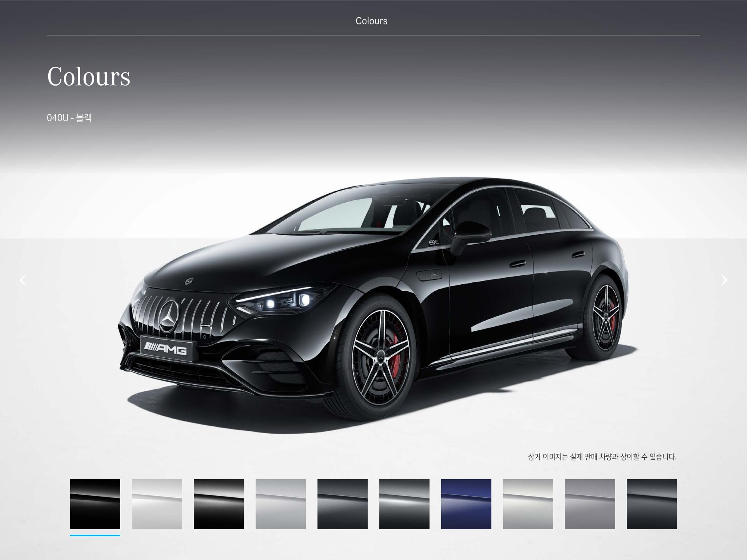The width and height of the screenshot is (747, 560).
Task: Click the large Colours heading
Action: pyautogui.click(x=89, y=76)
